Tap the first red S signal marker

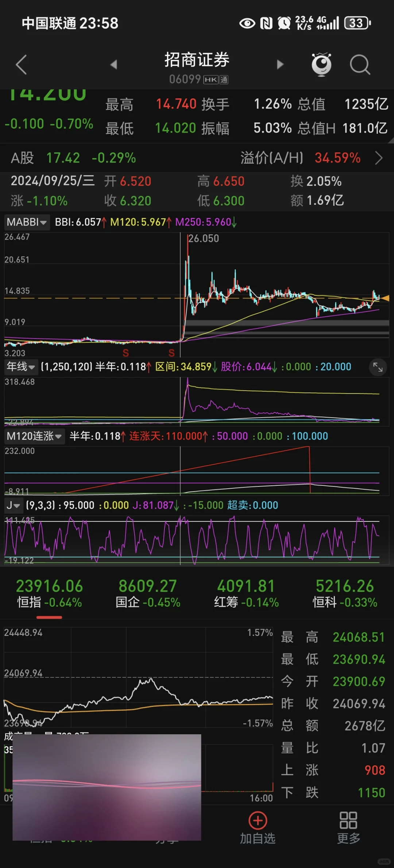126,353
